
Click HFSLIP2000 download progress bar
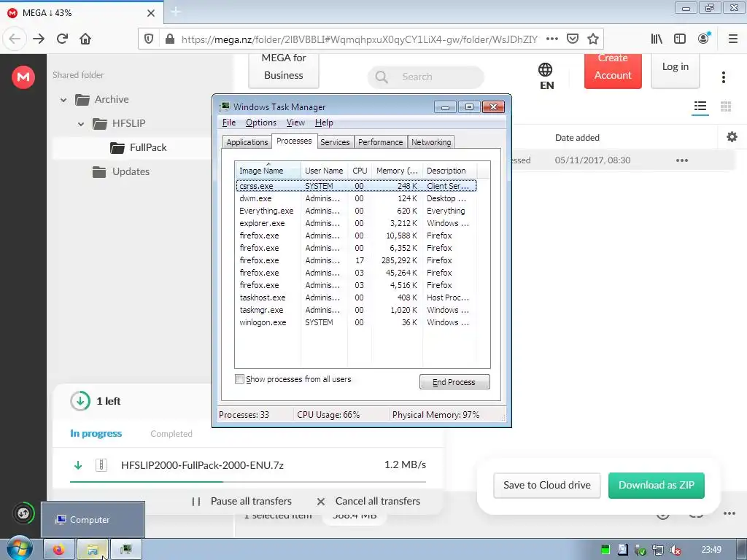(x=248, y=482)
